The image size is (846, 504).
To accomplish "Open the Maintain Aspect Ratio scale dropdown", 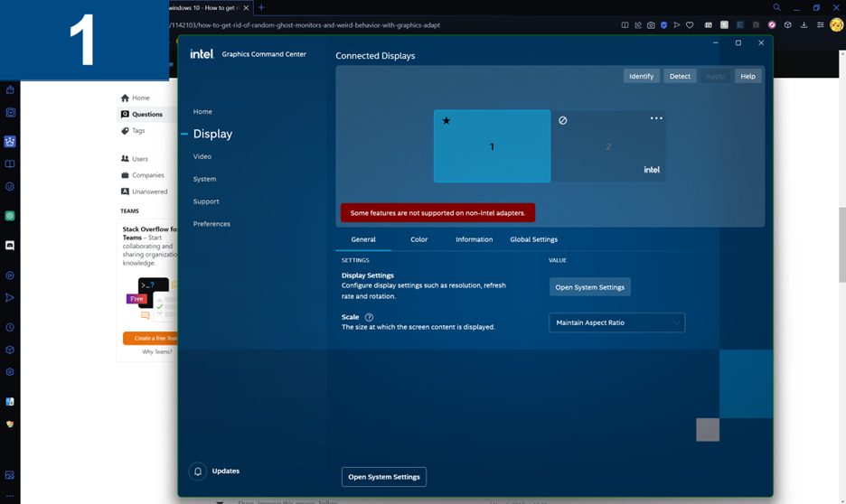I will click(616, 322).
